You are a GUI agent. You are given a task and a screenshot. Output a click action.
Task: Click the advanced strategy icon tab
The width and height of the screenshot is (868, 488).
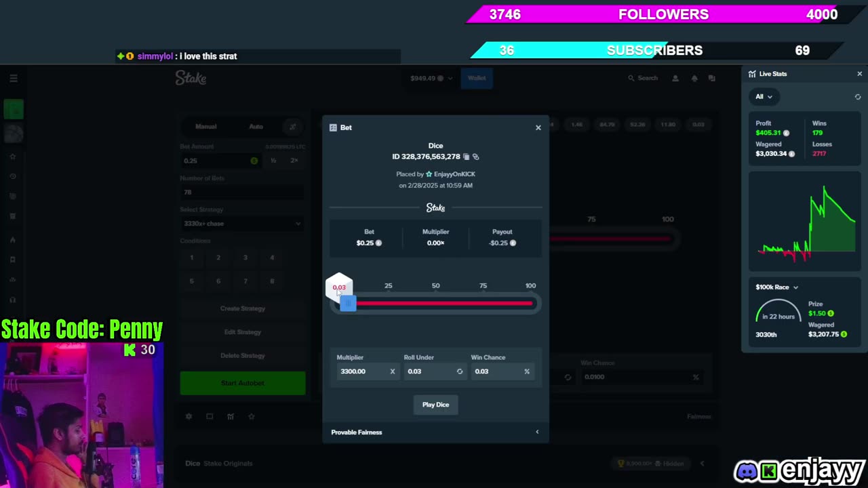click(x=292, y=127)
